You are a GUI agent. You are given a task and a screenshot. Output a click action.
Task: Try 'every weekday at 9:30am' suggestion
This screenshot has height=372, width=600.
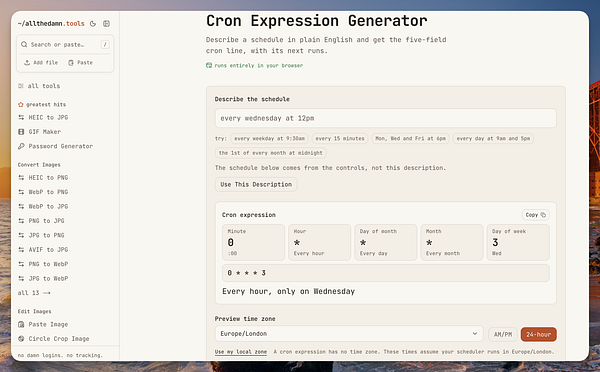click(x=270, y=139)
